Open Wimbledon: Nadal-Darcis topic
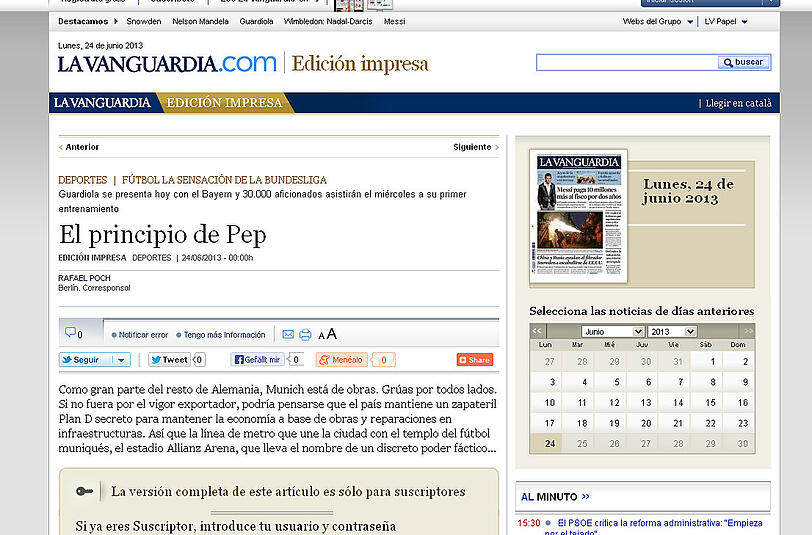Screen dimensions: 812x535 click(x=328, y=21)
